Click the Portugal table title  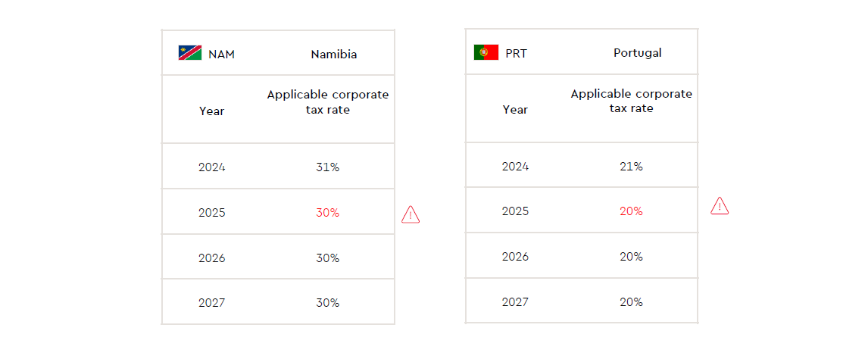point(638,53)
